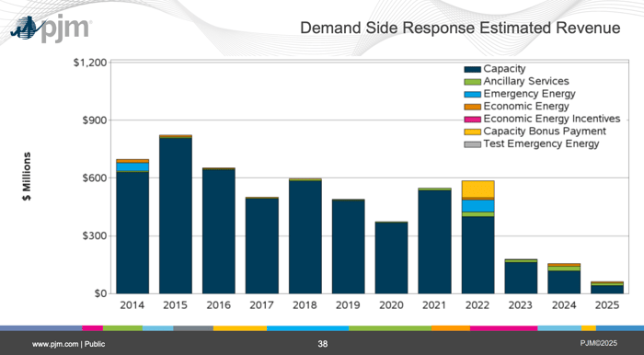Viewport: 644px width, 355px height.
Task: Select the 'Capacity Bonus Payment' legend label
Action: coord(545,132)
